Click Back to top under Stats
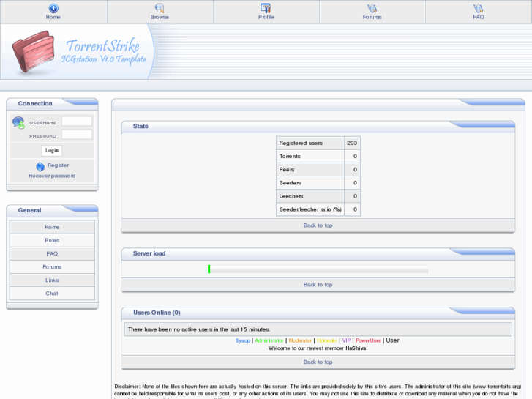Viewport: 532px width, 399px height. tap(318, 225)
